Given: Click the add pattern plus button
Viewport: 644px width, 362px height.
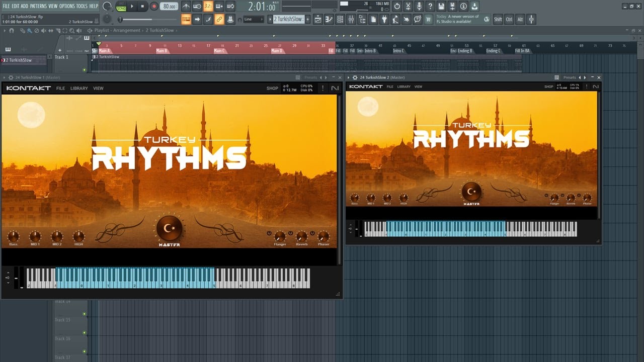Looking at the screenshot, I should (x=308, y=19).
